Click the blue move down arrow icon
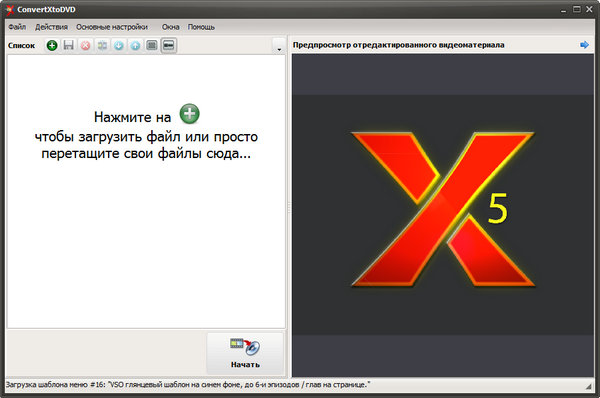Image resolution: width=600 pixels, height=398 pixels. pyautogui.click(x=119, y=46)
